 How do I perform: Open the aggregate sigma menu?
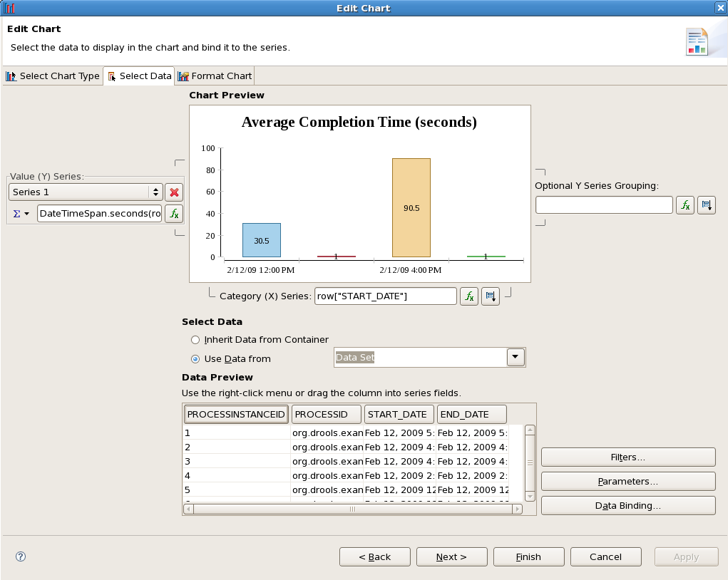22,214
